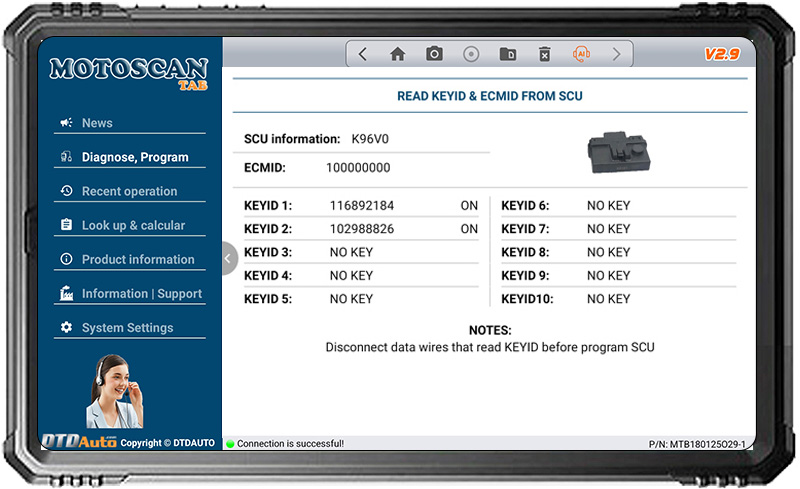Click the SCU information value K96V0
Screen dimensions: 800x489
pos(370,139)
